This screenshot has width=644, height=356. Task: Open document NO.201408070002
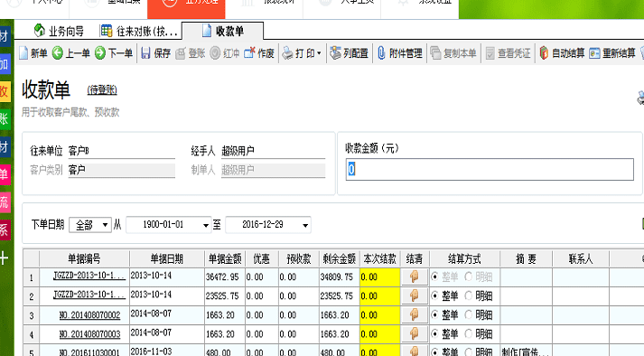(89, 315)
